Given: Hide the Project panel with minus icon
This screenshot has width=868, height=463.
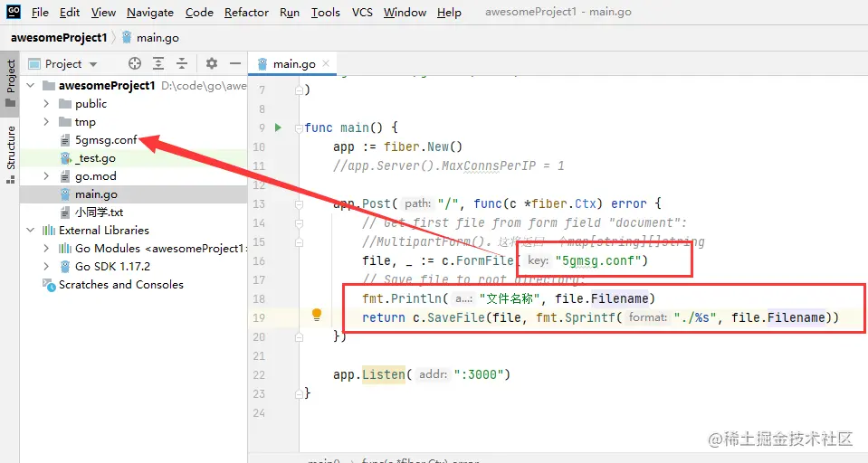Looking at the screenshot, I should click(235, 63).
